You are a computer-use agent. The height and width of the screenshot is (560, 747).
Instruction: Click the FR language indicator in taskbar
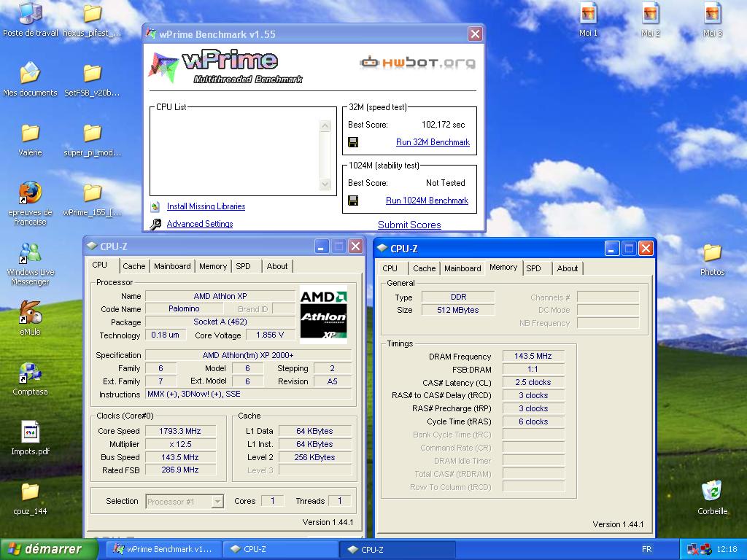pos(646,549)
